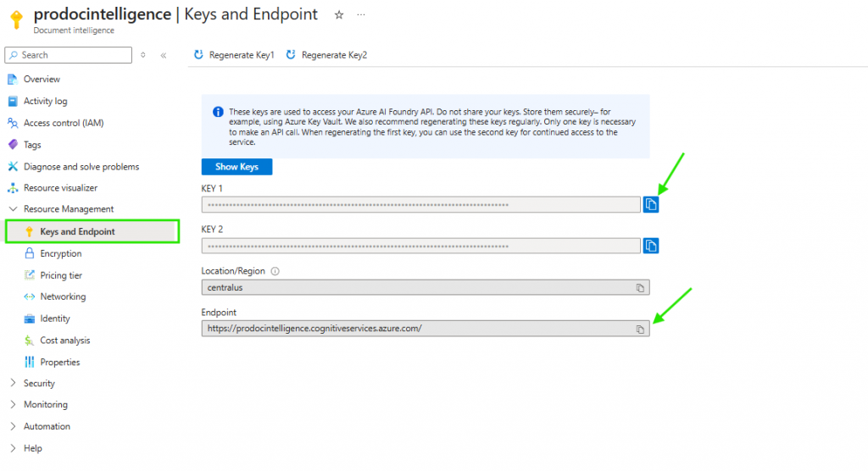
Task: Select the Endpoint URL text field
Action: coord(415,329)
